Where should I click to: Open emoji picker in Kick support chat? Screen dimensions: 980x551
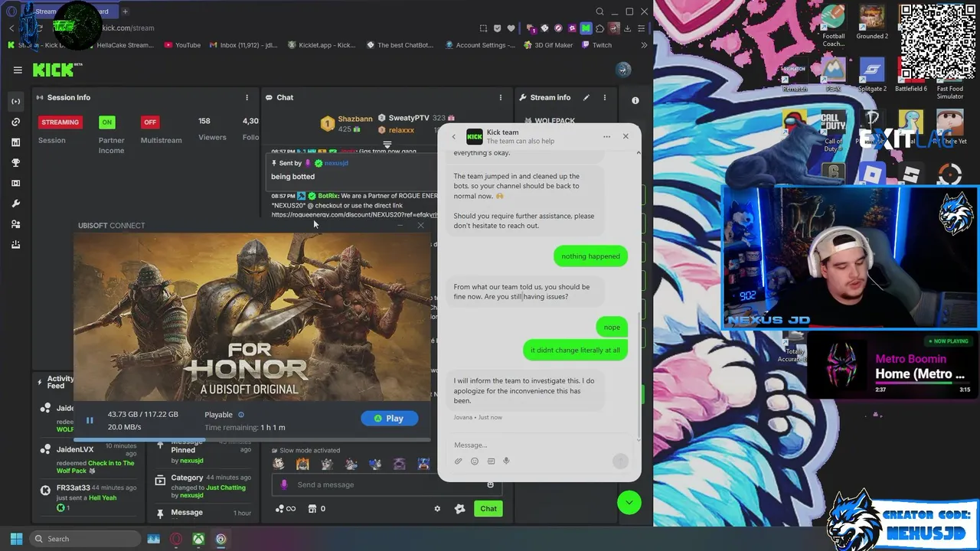(x=474, y=461)
